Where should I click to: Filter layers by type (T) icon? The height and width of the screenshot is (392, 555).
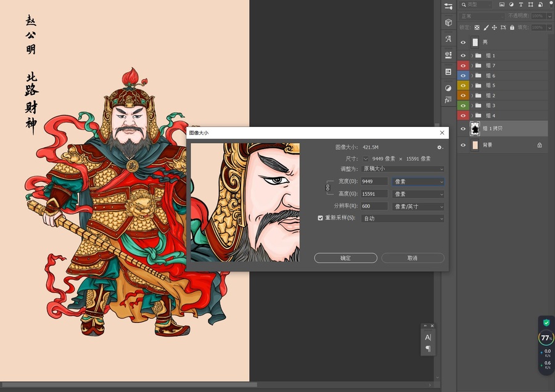coord(521,4)
